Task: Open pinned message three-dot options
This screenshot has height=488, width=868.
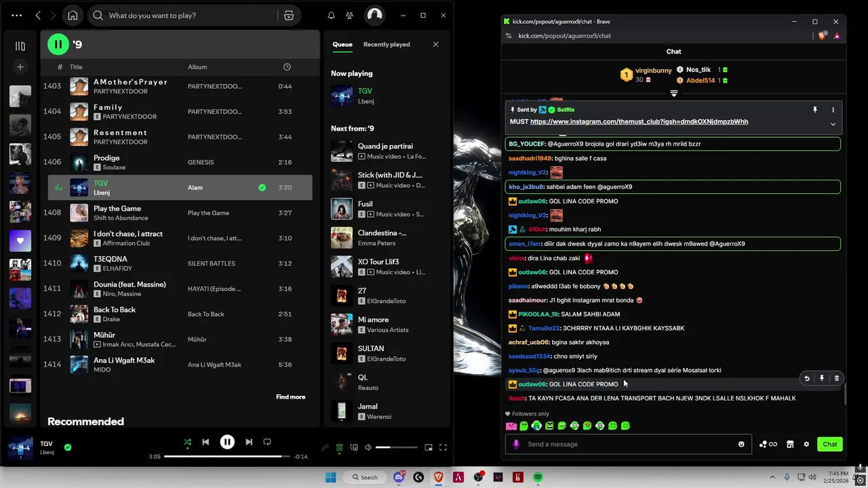Action: 833,110
